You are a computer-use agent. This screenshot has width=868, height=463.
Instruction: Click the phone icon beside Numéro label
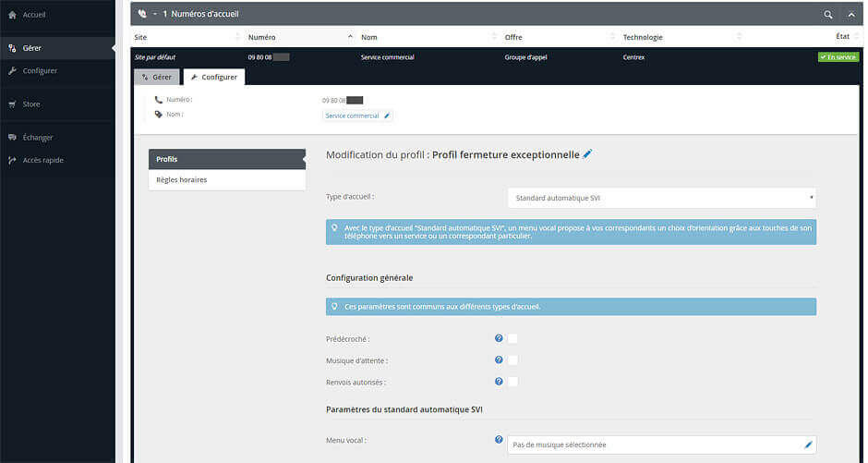(158, 100)
